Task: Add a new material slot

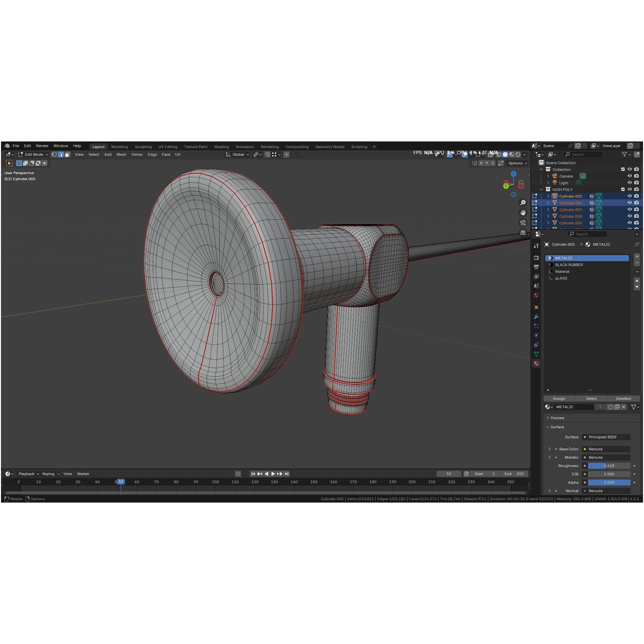Action: tap(637, 256)
